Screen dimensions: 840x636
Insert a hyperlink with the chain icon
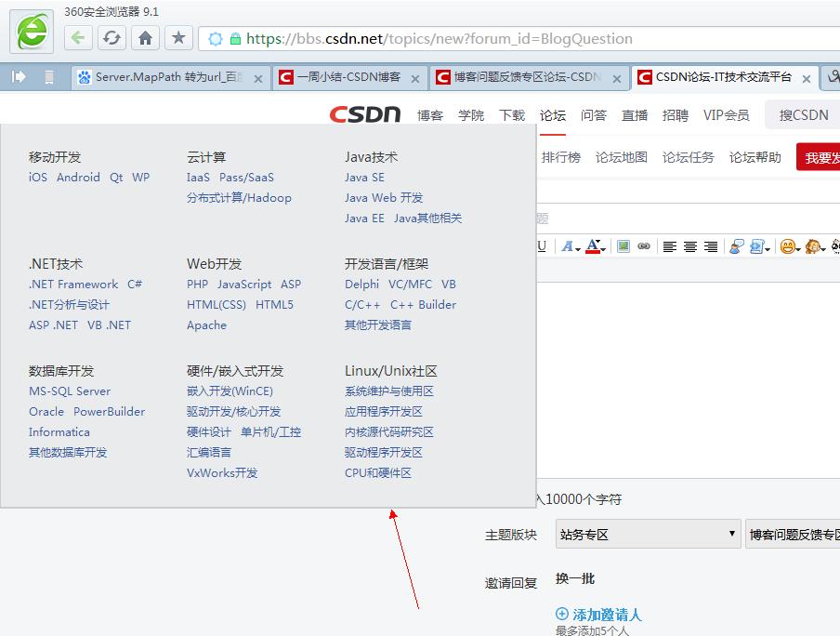tap(644, 246)
